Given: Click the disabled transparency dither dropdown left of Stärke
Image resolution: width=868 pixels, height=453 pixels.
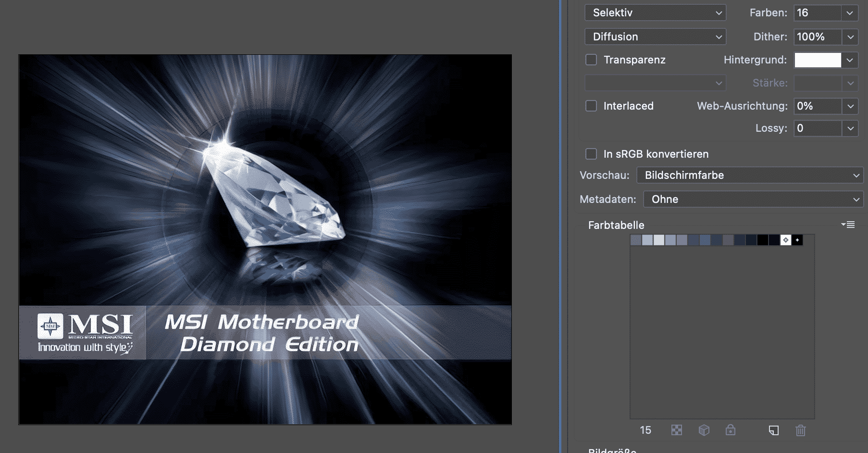Looking at the screenshot, I should pyautogui.click(x=655, y=83).
